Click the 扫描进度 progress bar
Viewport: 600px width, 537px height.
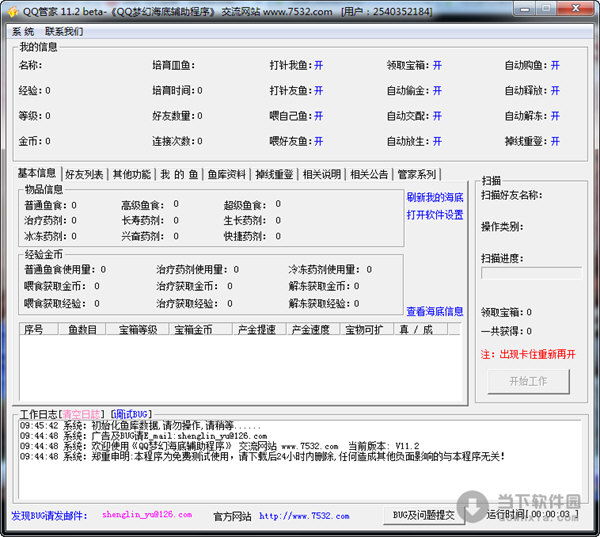[x=532, y=273]
